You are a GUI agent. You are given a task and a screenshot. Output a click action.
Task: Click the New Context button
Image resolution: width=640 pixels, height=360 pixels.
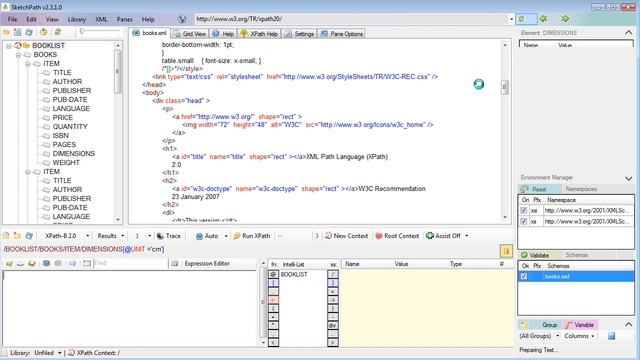347,236
